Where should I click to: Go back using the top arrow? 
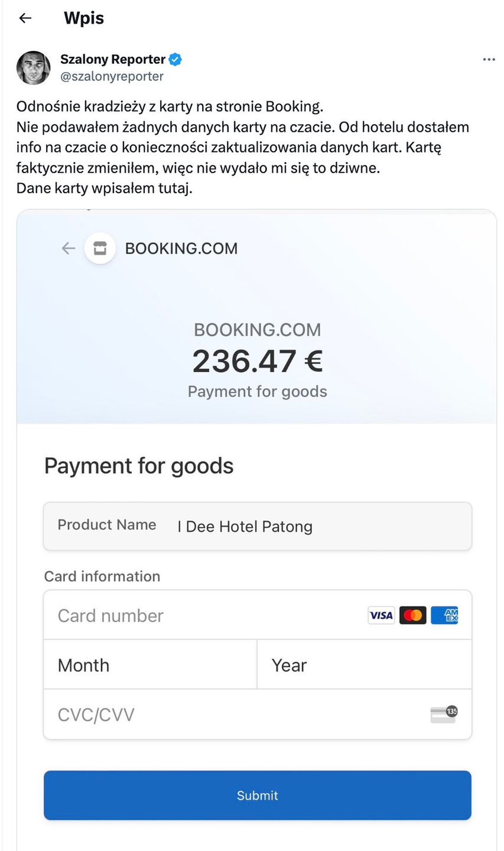pos(25,18)
